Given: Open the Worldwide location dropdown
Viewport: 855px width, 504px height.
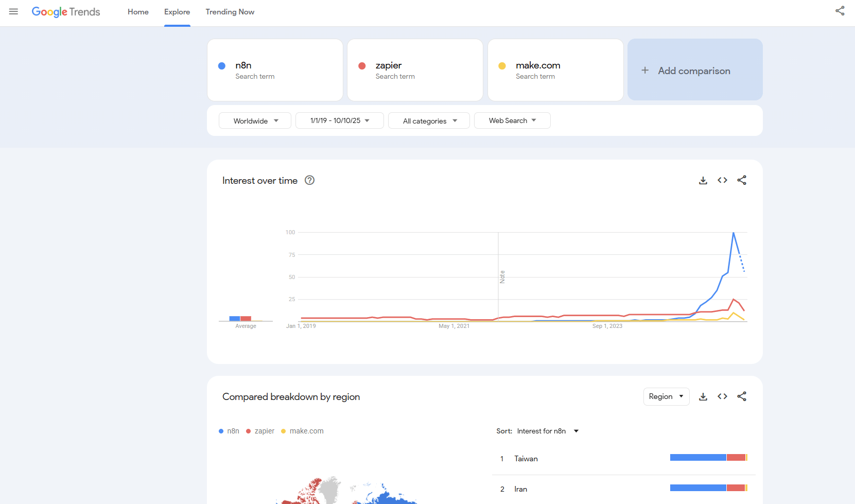Looking at the screenshot, I should pyautogui.click(x=255, y=121).
